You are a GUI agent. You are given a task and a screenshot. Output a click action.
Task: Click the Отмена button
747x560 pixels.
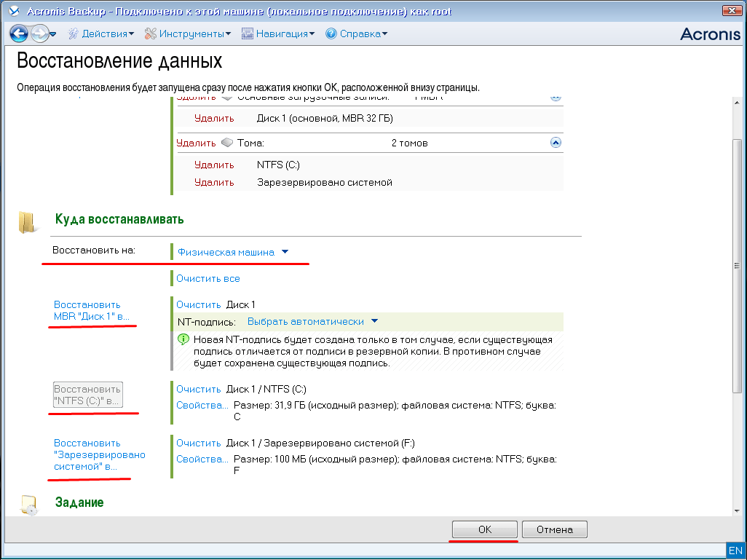click(554, 530)
